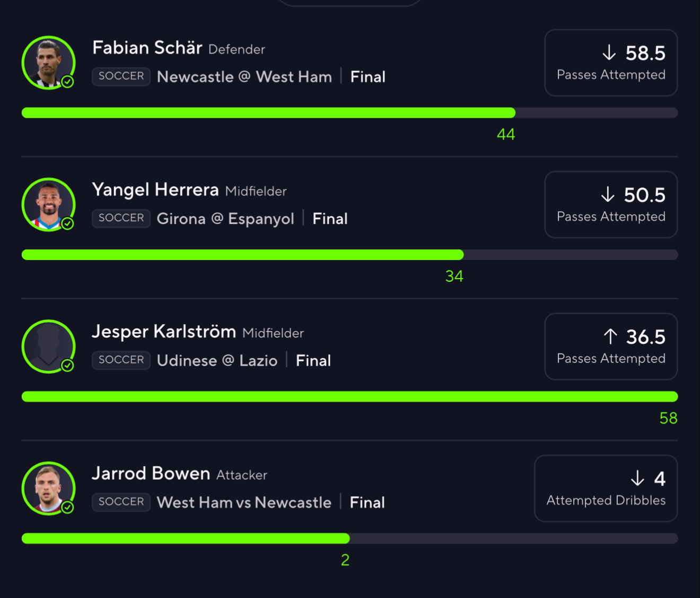The width and height of the screenshot is (700, 598).
Task: Click Schär's progress bar showing 44
Action: tap(349, 112)
